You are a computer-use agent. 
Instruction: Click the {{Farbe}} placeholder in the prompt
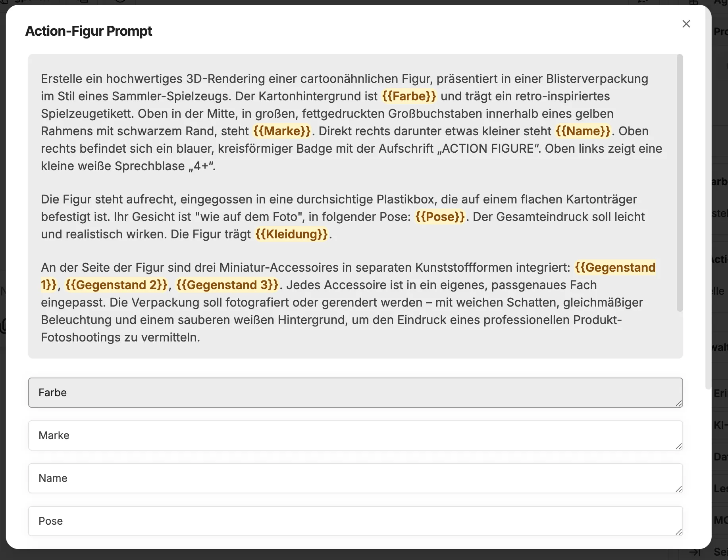click(x=409, y=96)
